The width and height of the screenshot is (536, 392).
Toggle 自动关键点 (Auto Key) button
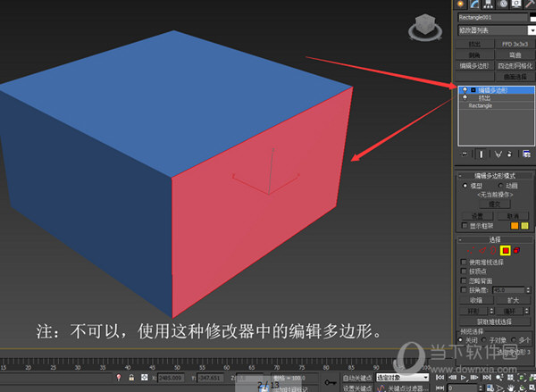[357, 378]
